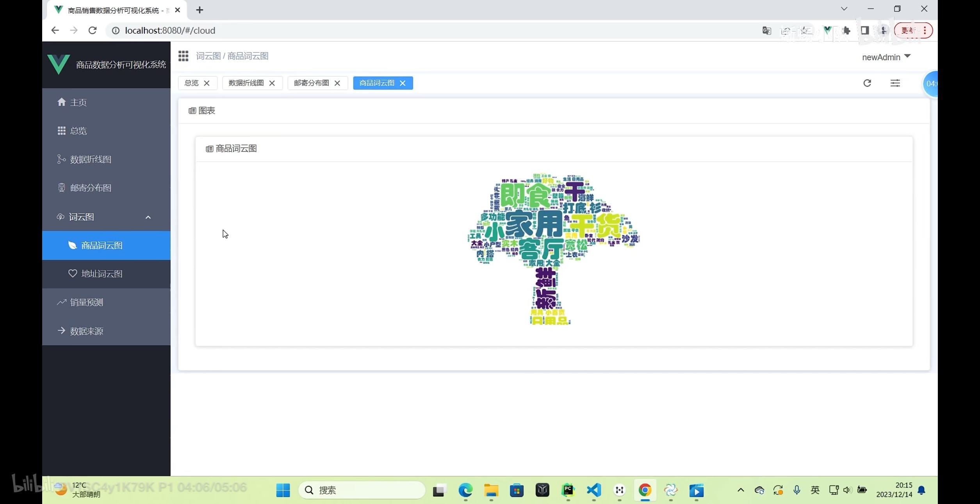980x504 pixels.
Task: Open 数据折线图 line chart page
Action: [90, 159]
